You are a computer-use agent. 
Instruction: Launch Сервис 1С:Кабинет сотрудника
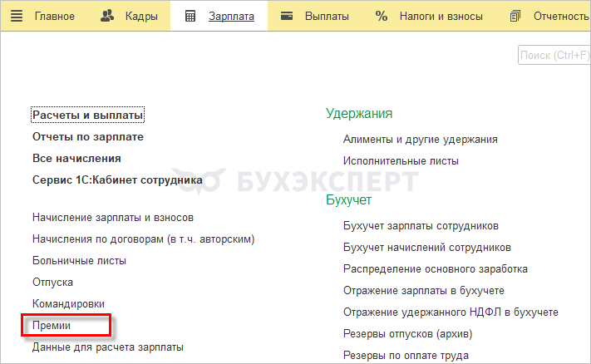(117, 180)
